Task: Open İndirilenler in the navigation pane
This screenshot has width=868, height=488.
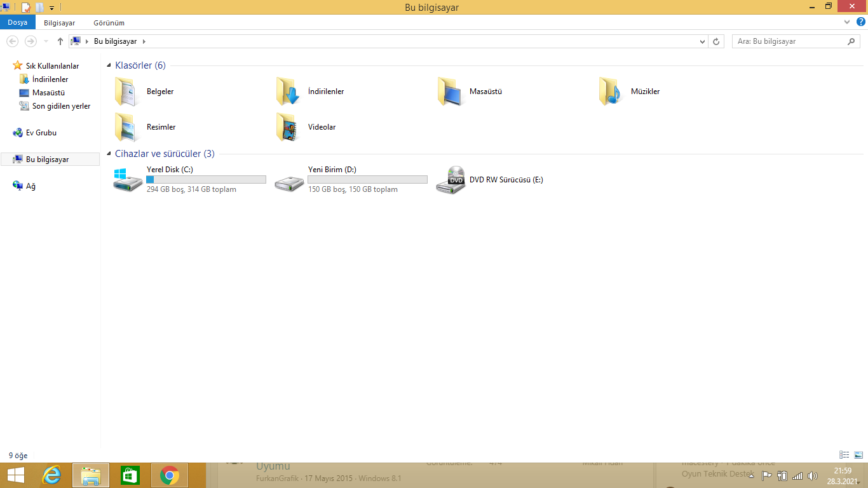Action: 50,79
